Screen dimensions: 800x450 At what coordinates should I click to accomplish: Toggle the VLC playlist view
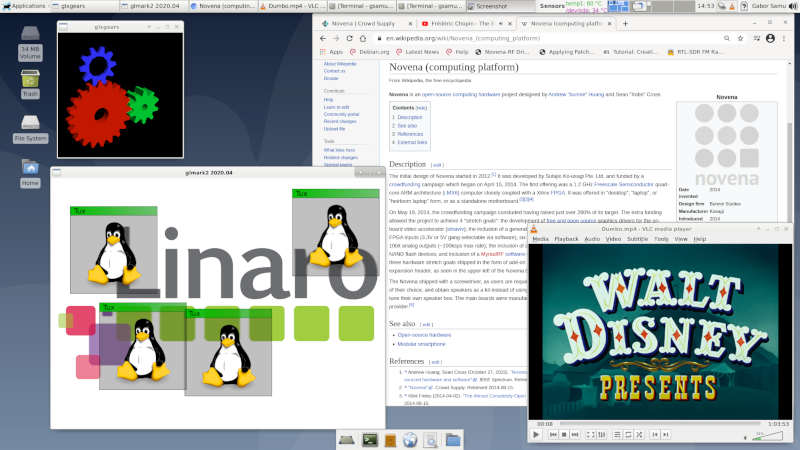point(617,435)
